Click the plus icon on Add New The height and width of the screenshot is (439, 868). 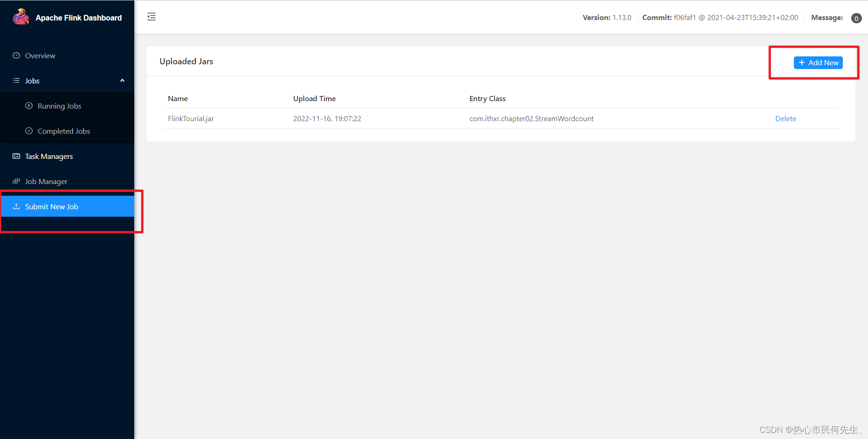[x=802, y=62]
